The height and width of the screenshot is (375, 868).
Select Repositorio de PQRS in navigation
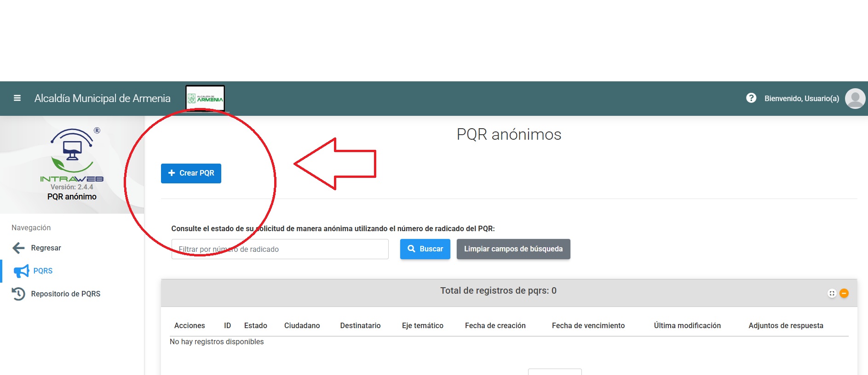[65, 294]
